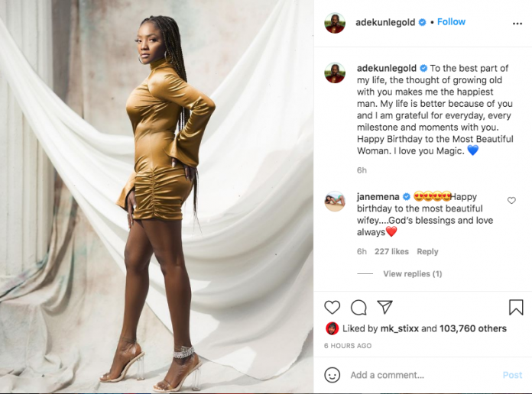Like the post with the heart icon
The width and height of the screenshot is (532, 394).
point(332,307)
